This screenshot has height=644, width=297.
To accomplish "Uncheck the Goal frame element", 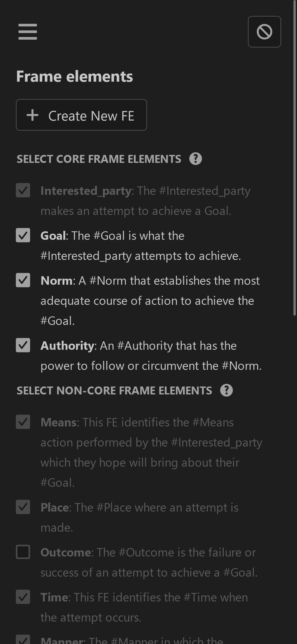I will point(23,235).
